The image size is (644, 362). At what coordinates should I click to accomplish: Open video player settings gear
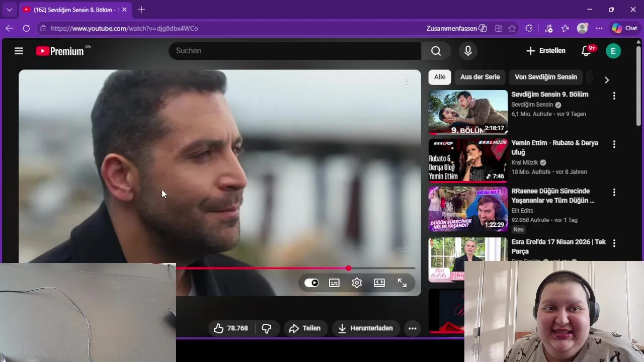pyautogui.click(x=357, y=283)
